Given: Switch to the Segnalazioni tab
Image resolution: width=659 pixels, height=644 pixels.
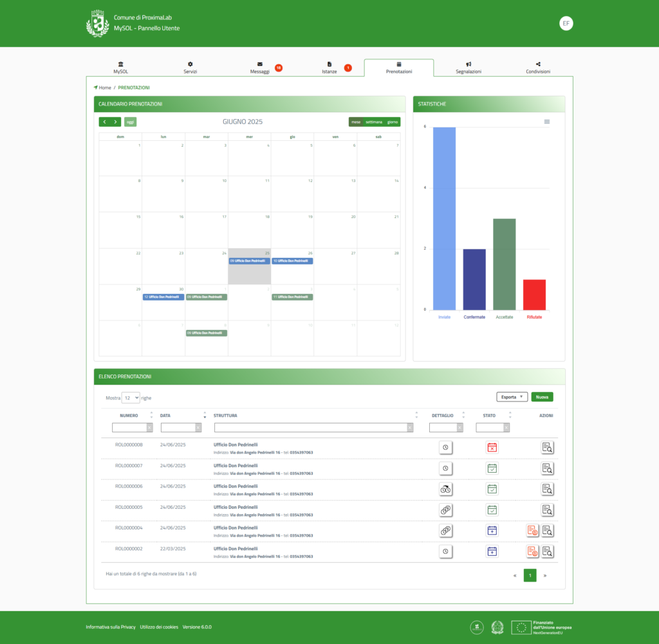Looking at the screenshot, I should (469, 68).
